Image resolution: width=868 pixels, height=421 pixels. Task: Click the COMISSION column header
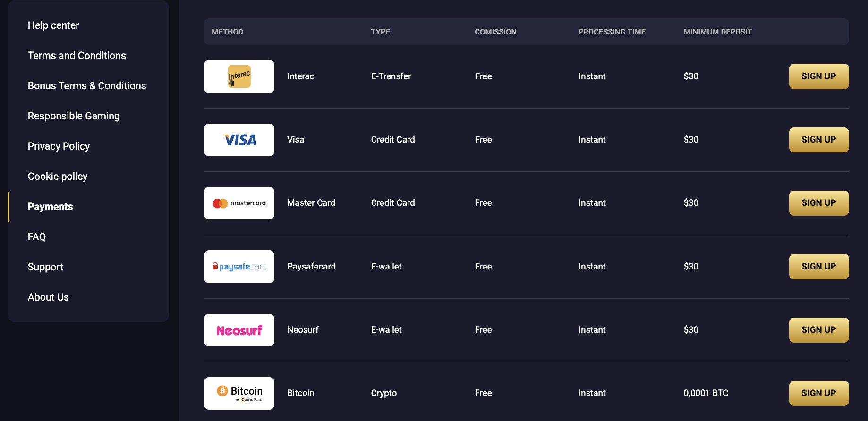pos(495,32)
